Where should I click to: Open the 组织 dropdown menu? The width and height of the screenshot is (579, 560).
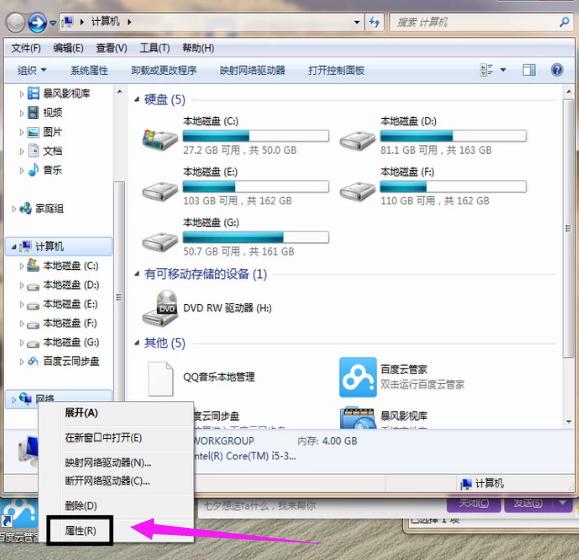click(32, 70)
